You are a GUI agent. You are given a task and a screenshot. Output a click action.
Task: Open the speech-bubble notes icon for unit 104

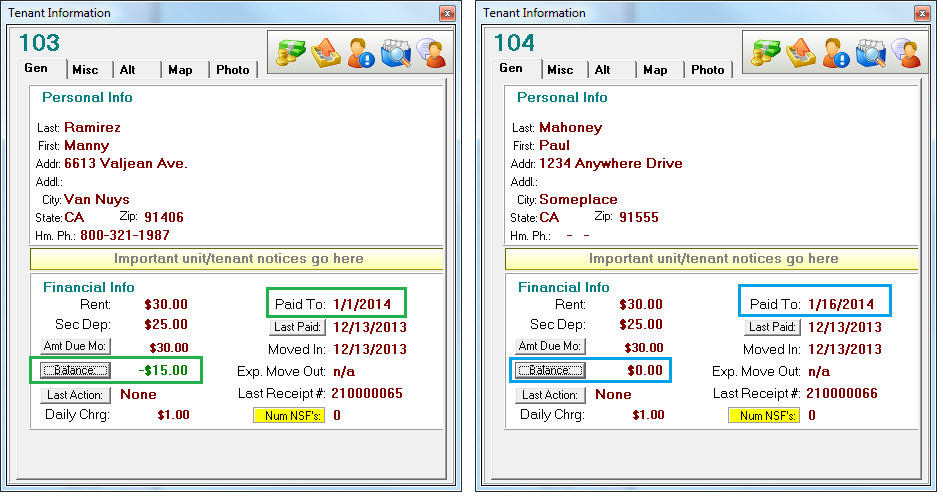tap(906, 53)
